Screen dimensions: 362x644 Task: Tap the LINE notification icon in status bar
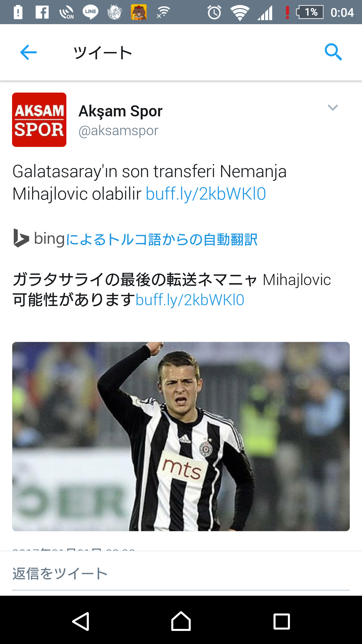[x=90, y=12]
